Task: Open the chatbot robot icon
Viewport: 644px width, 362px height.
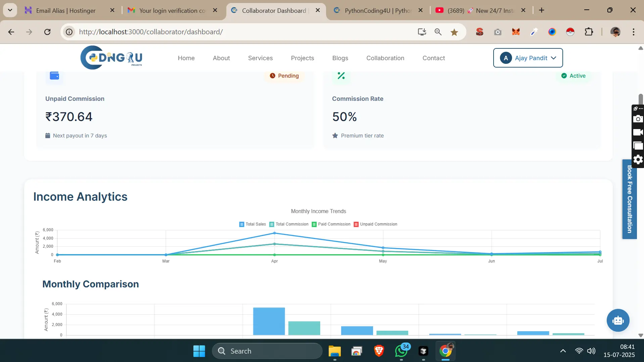Action: (x=618, y=320)
